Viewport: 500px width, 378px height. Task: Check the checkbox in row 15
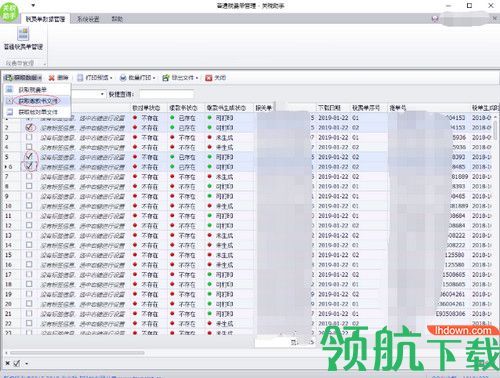pyautogui.click(x=29, y=255)
